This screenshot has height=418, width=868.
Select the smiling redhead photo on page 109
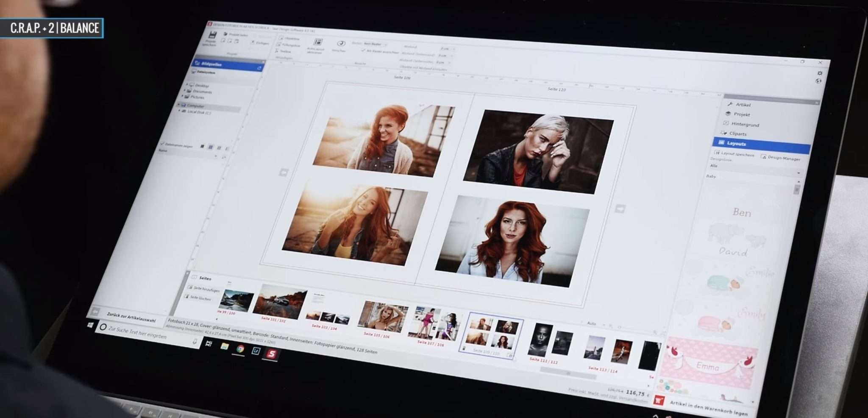384,140
